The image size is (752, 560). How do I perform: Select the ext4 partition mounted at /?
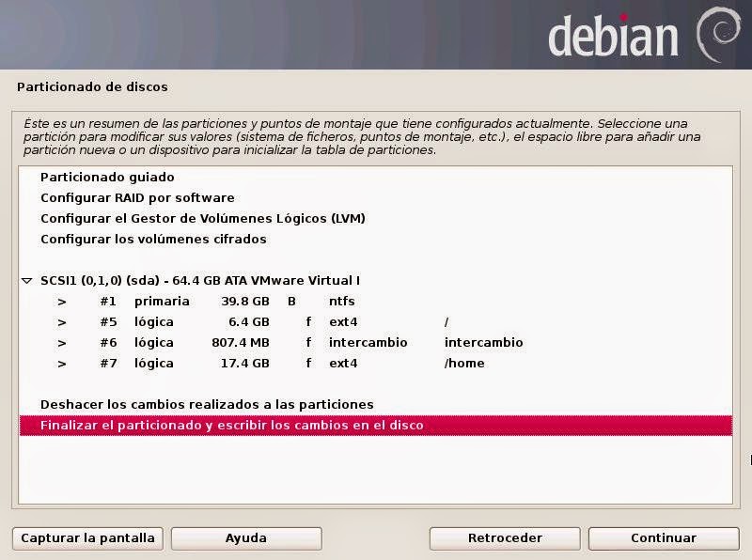(x=282, y=321)
